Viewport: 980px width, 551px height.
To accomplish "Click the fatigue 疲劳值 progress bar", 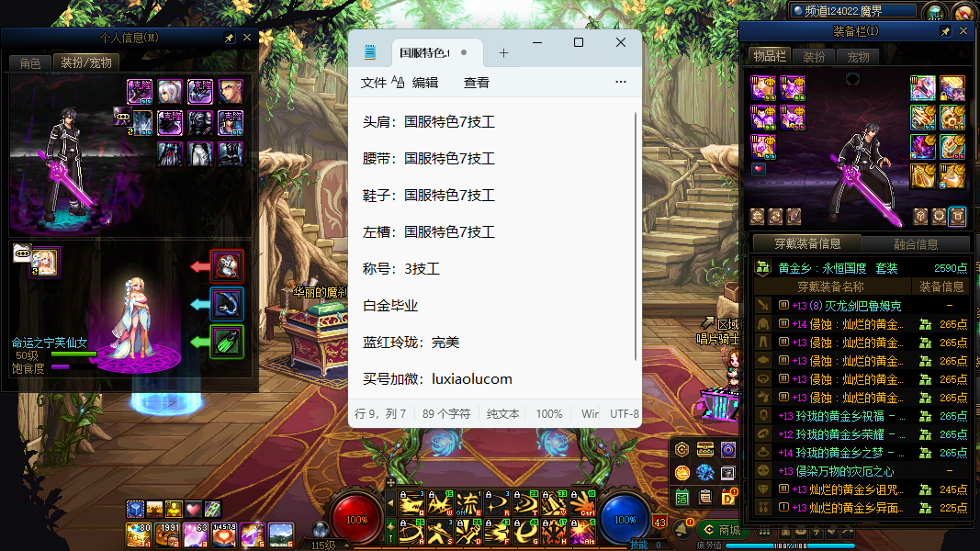I will 761,545.
